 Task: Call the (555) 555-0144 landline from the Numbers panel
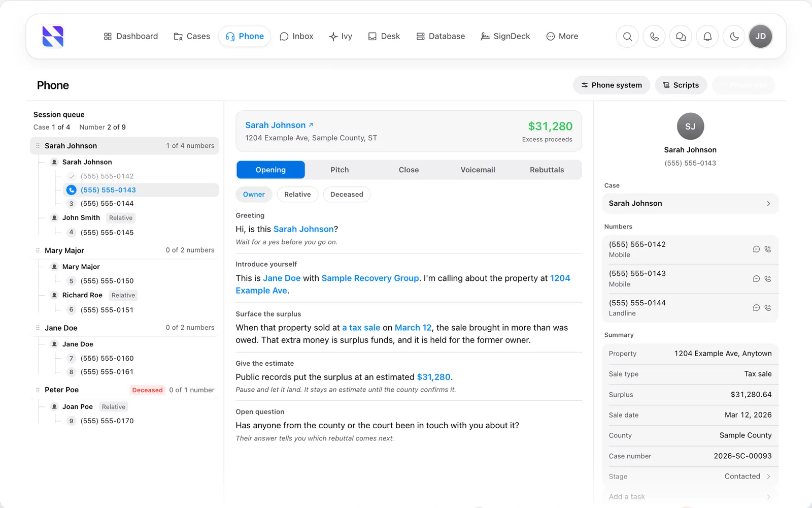tap(768, 308)
